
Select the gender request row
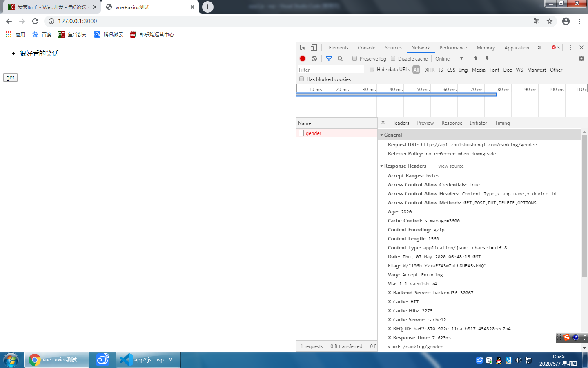pyautogui.click(x=336, y=133)
